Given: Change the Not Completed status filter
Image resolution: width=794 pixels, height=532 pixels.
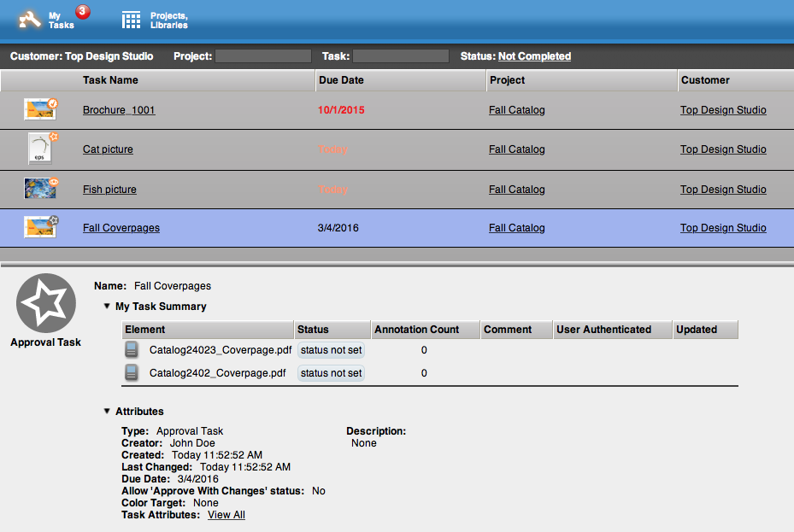Looking at the screenshot, I should click(534, 56).
